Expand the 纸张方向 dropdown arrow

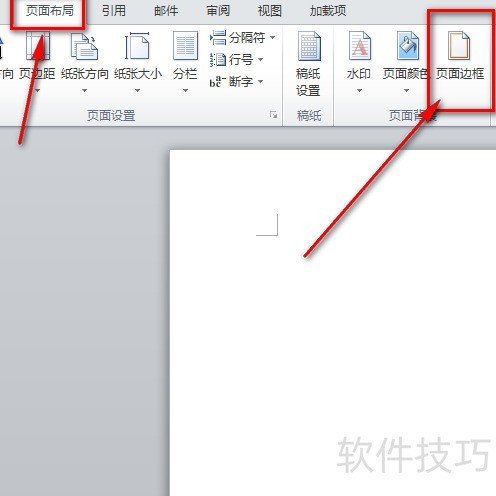click(84, 90)
